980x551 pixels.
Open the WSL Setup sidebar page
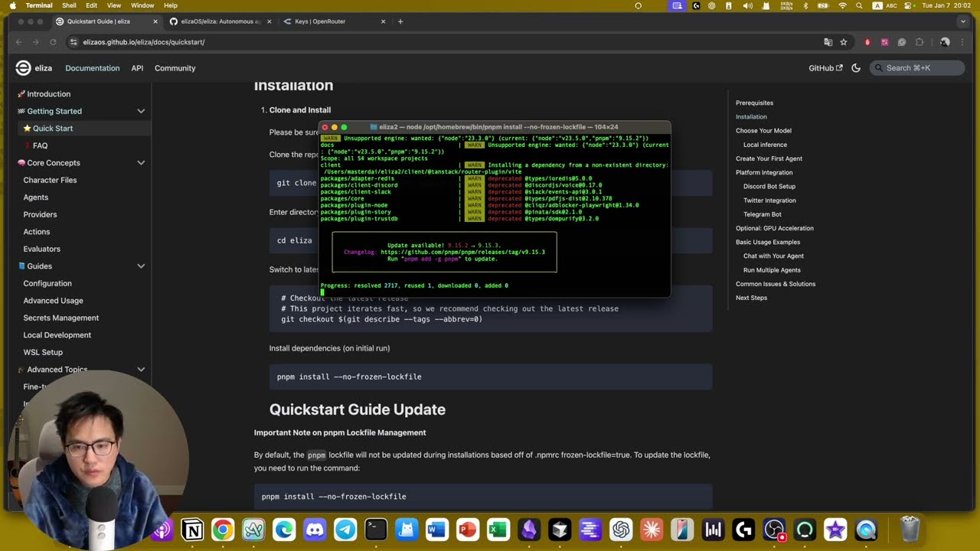(43, 352)
